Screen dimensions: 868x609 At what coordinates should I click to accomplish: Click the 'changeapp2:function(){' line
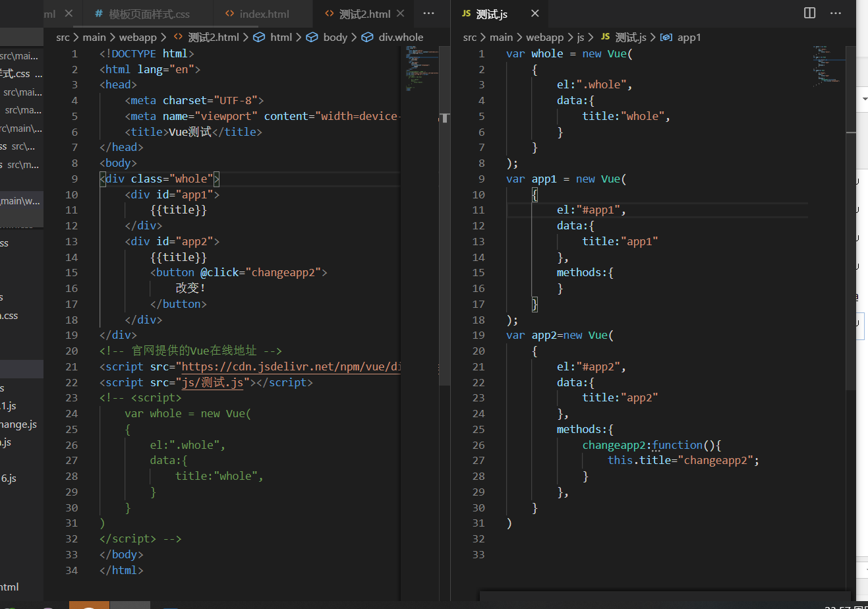pos(652,445)
